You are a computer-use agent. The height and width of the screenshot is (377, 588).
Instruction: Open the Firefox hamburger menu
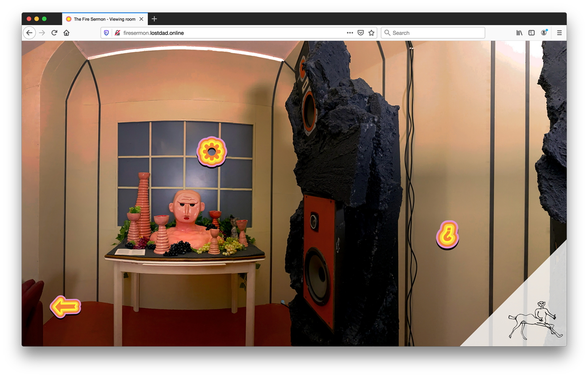point(559,33)
